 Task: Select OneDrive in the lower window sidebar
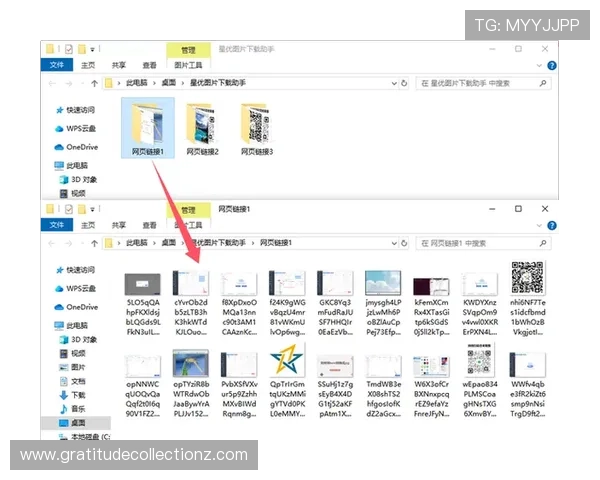click(76, 307)
